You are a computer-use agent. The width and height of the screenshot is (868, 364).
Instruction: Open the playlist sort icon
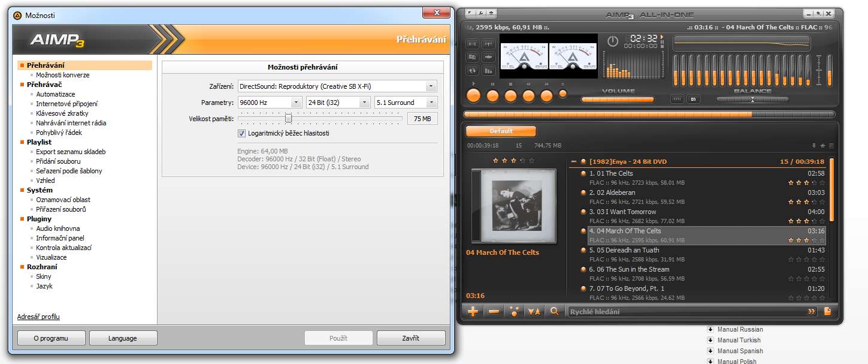pos(534,312)
